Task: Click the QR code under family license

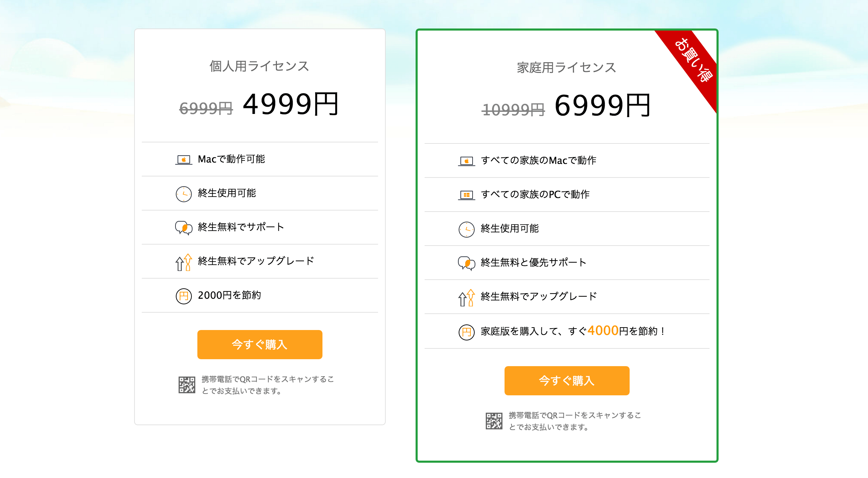Action: pos(494,421)
